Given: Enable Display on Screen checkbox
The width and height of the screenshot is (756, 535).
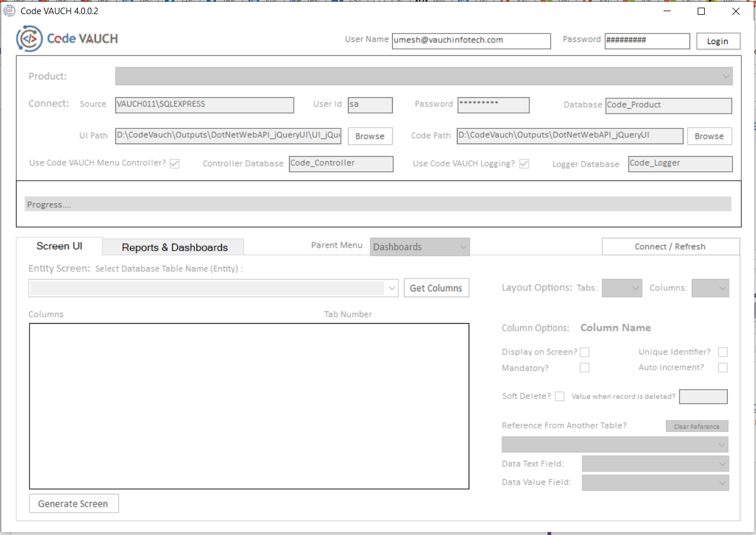Looking at the screenshot, I should (585, 352).
